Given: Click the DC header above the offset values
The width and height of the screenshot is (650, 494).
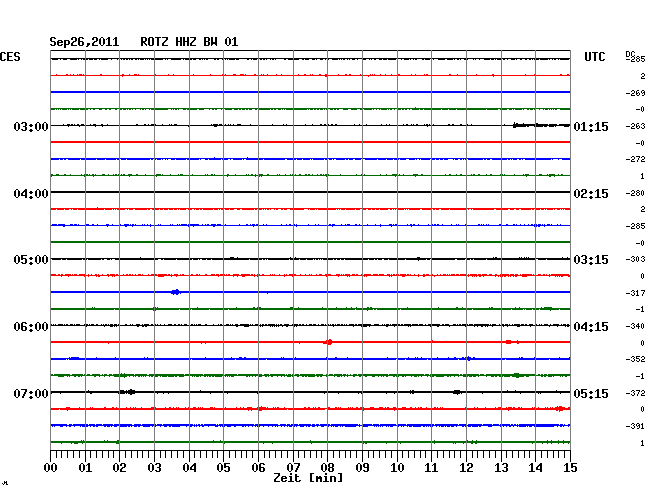Looking at the screenshot, I should (630, 54).
